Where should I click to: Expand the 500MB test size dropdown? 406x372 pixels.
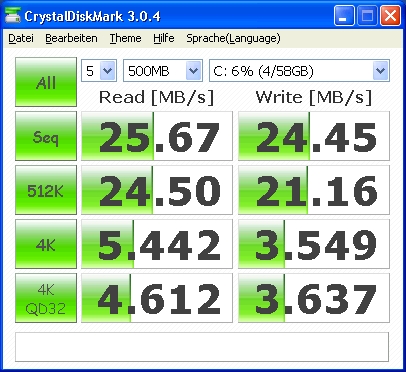(x=163, y=71)
